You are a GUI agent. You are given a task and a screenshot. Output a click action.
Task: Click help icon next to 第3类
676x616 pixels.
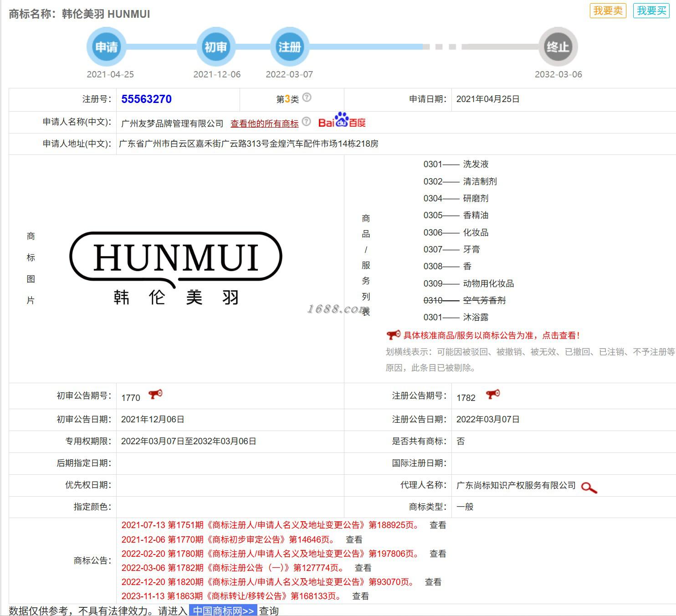(307, 97)
